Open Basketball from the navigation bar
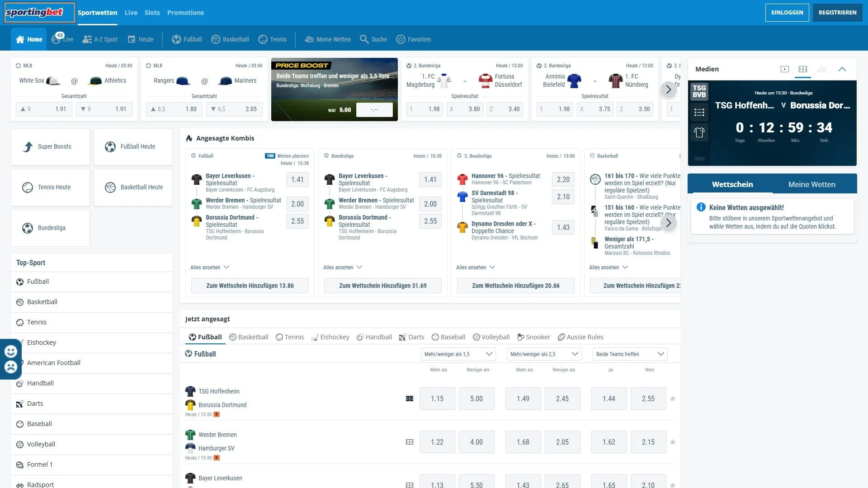The width and height of the screenshot is (868, 488). [230, 39]
